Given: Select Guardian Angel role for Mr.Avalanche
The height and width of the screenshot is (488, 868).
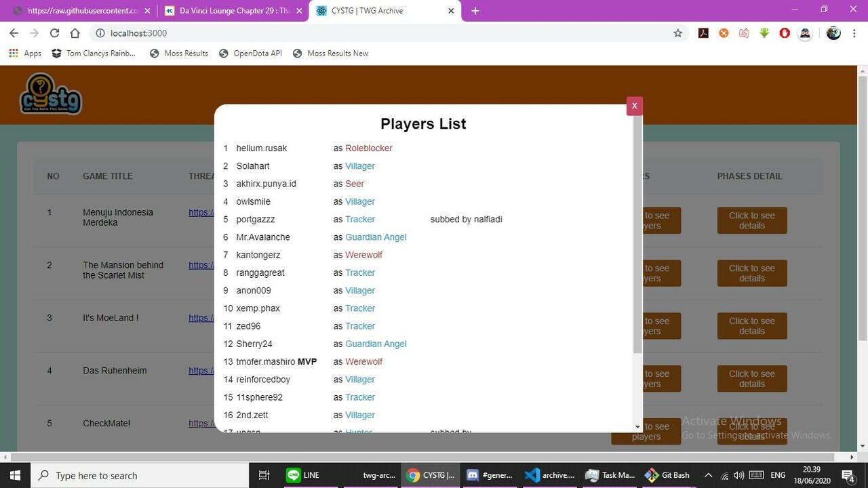Looking at the screenshot, I should tap(376, 237).
